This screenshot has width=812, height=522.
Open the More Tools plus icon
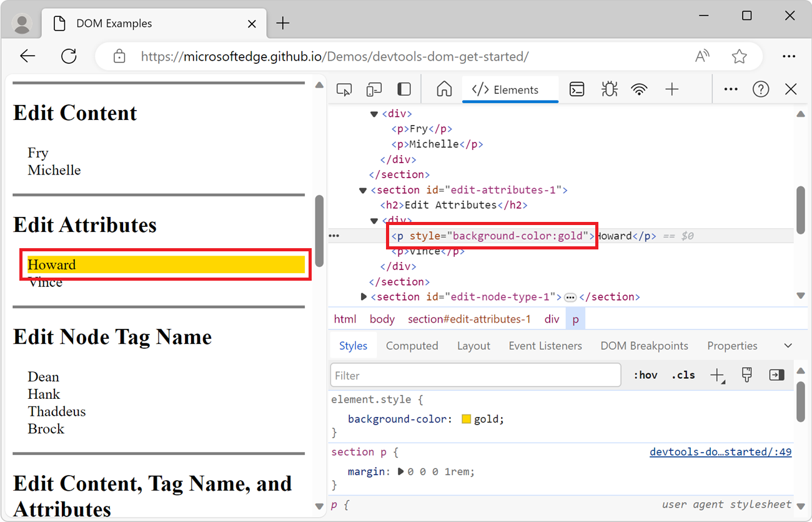[671, 89]
